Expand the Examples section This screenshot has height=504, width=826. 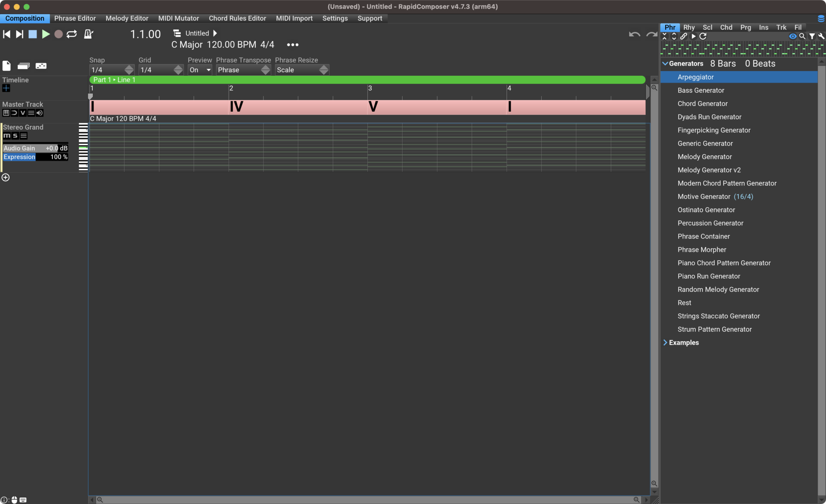tap(665, 342)
